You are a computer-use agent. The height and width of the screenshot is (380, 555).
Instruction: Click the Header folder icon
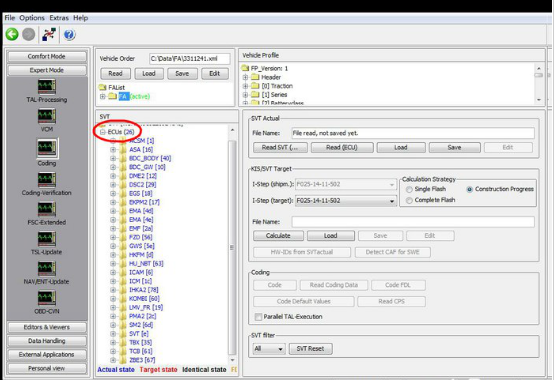255,77
